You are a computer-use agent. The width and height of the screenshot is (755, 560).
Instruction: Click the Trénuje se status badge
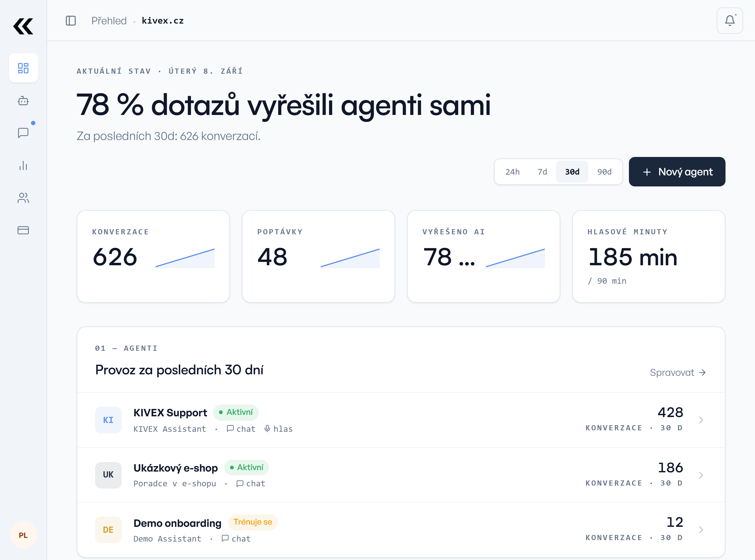click(253, 522)
